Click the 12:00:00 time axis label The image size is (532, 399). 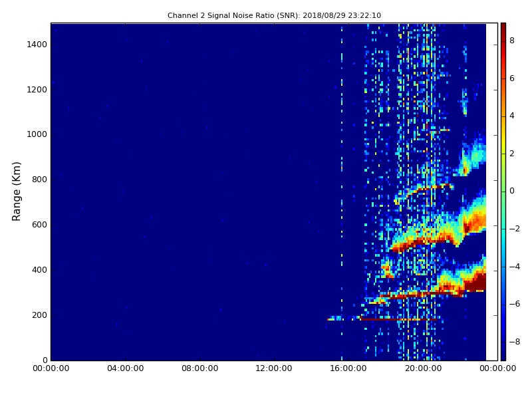pyautogui.click(x=274, y=368)
